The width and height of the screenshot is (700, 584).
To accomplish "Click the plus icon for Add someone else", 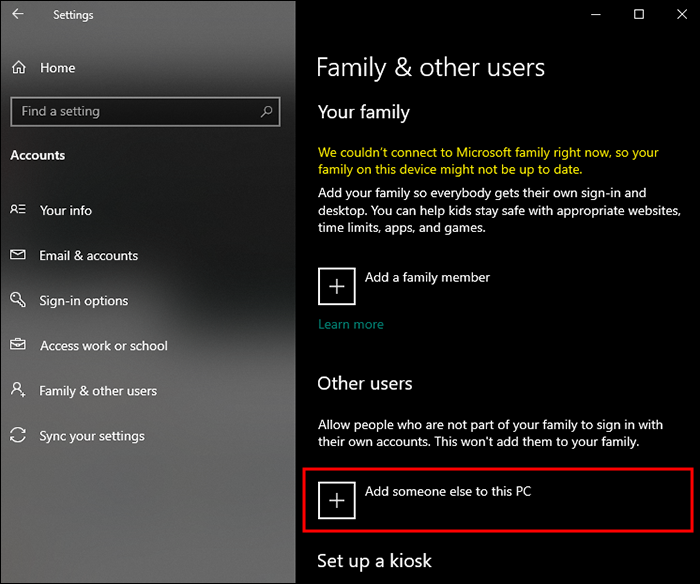I will pyautogui.click(x=337, y=500).
